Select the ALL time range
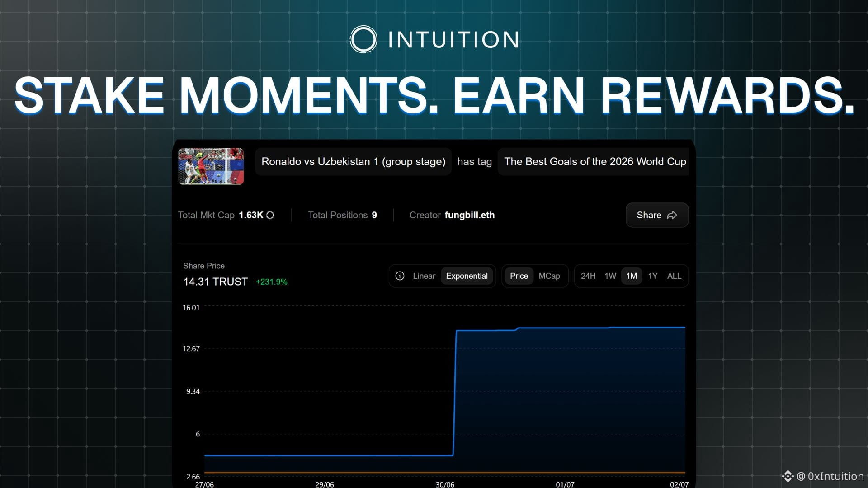Viewport: 868px width, 488px height. click(x=674, y=276)
